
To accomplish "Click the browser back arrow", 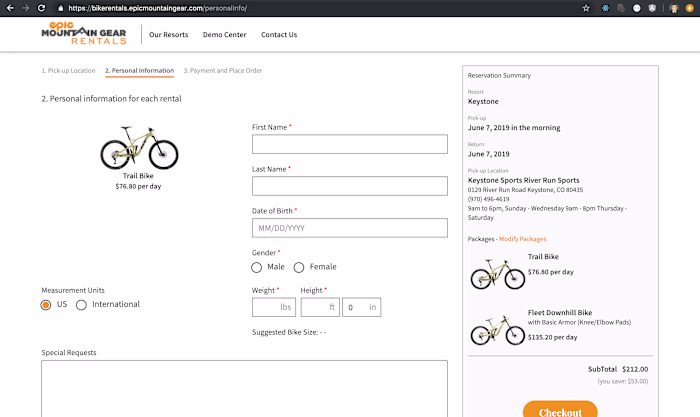I will pos(8,7).
